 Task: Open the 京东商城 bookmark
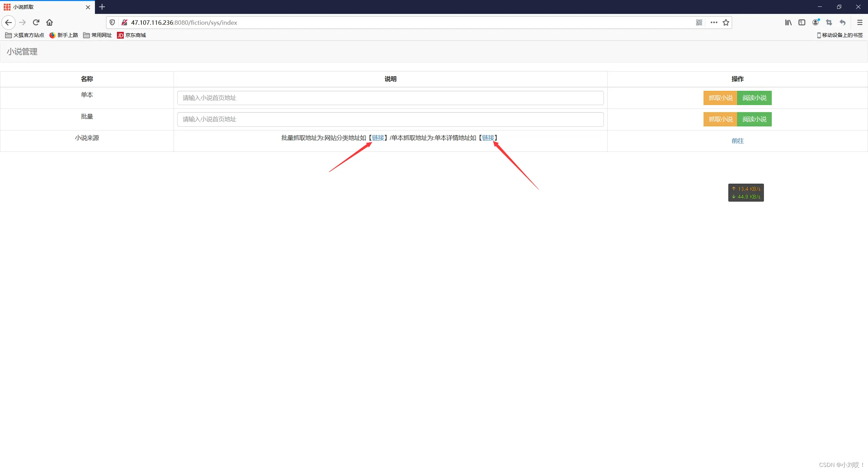(132, 35)
